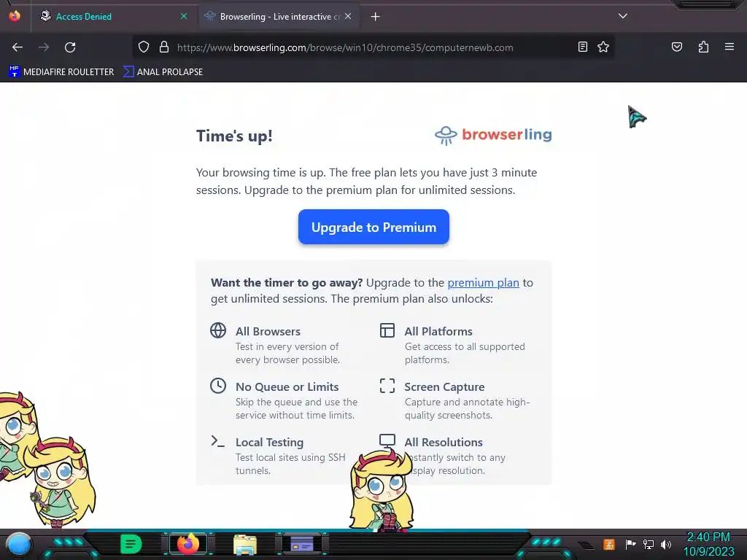747x560 pixels.
Task: Open the volume speaker tray icon
Action: pos(666,544)
